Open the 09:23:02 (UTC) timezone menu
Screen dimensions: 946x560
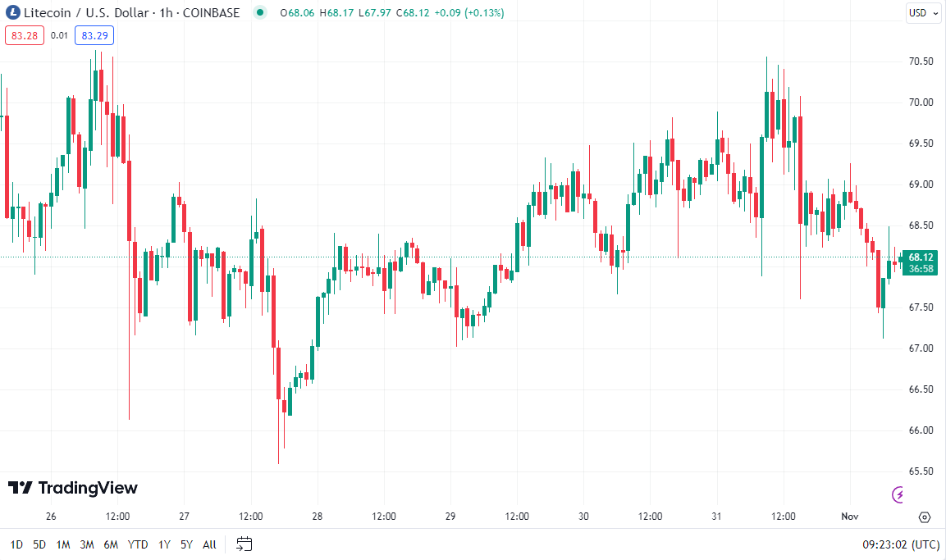coord(900,544)
